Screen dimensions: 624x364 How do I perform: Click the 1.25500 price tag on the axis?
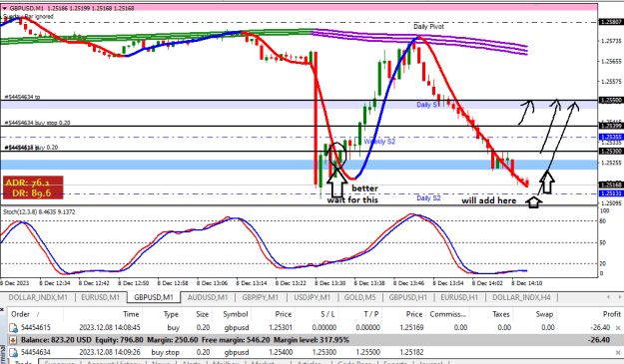click(611, 101)
